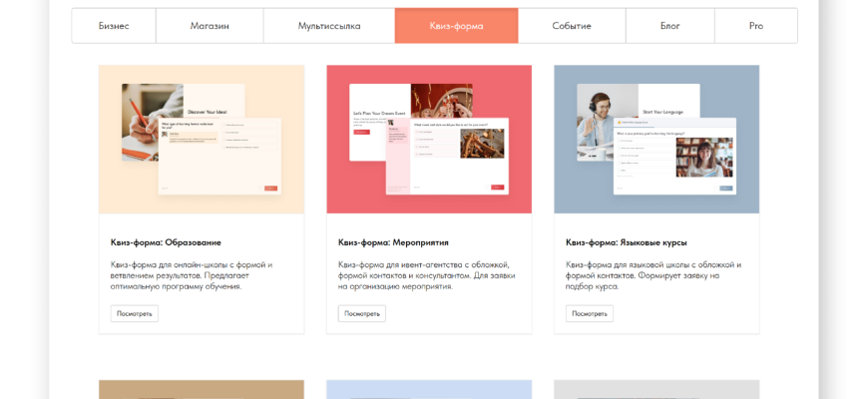The width and height of the screenshot is (868, 399).
Task: Click the light blue template card at bottom
Action: [429, 390]
